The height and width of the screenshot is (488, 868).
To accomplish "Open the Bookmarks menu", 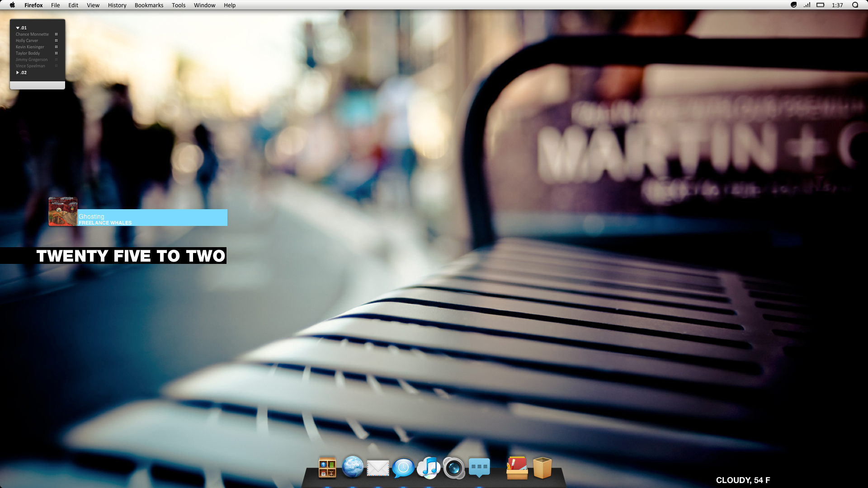I will point(149,5).
